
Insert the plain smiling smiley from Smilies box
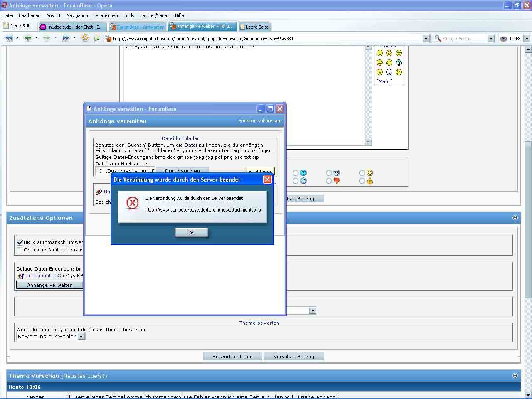coord(379,53)
